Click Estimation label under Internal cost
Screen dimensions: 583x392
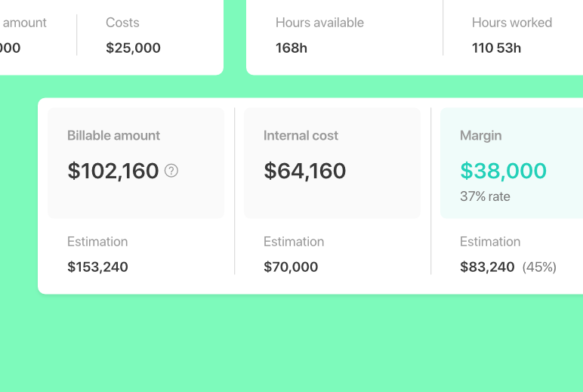[x=294, y=242]
